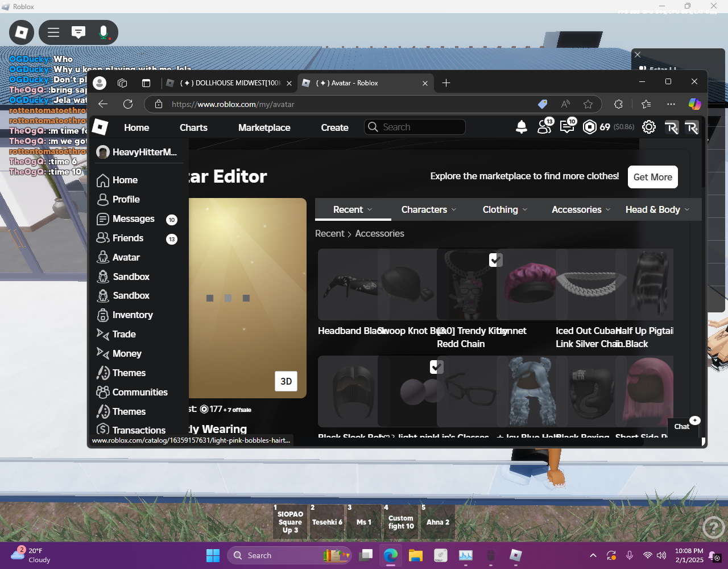The height and width of the screenshot is (569, 728).
Task: Open the Chat button on page
Action: tap(682, 426)
